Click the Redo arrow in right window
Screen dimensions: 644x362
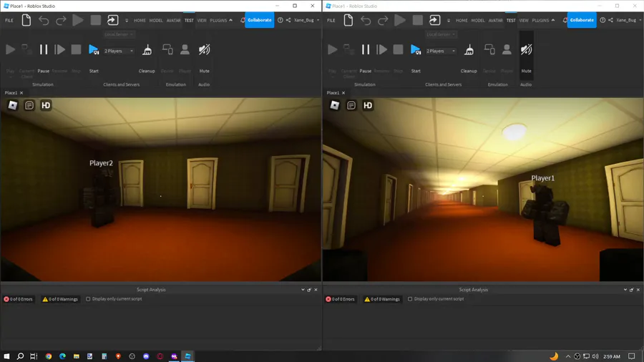(x=383, y=20)
